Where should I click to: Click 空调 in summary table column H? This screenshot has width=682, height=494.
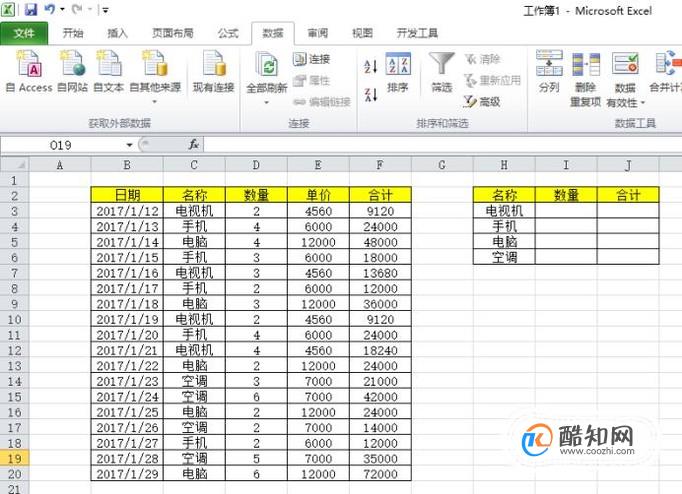tap(504, 257)
